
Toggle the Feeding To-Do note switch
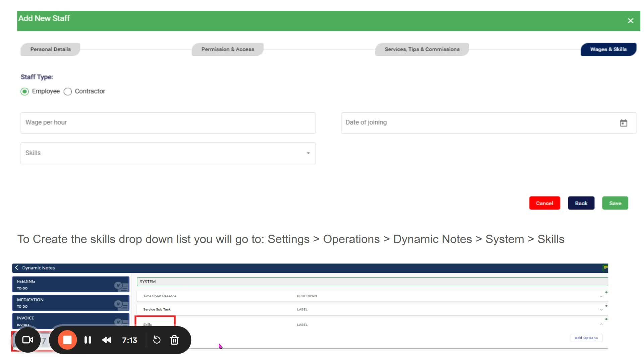(x=118, y=286)
